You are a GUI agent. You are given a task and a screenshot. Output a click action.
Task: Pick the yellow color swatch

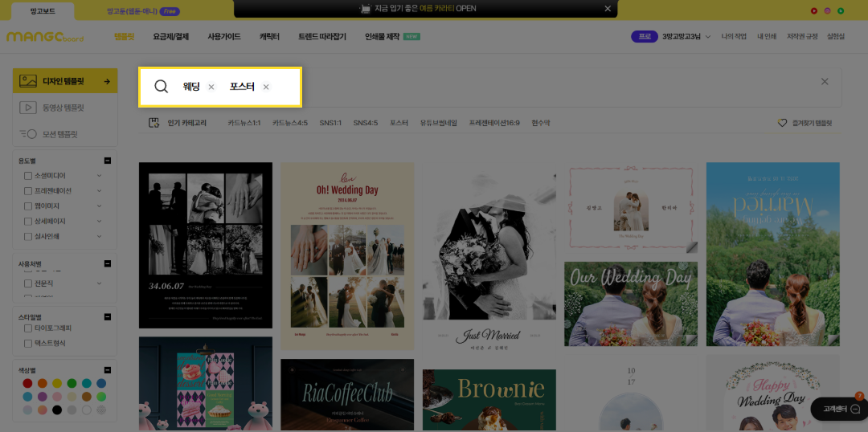pyautogui.click(x=57, y=383)
